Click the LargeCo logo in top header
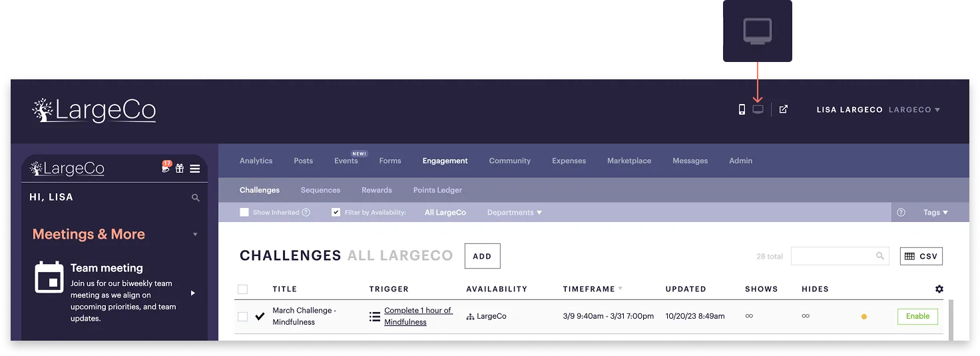Image resolution: width=980 pixels, height=356 pixels. pos(94,111)
